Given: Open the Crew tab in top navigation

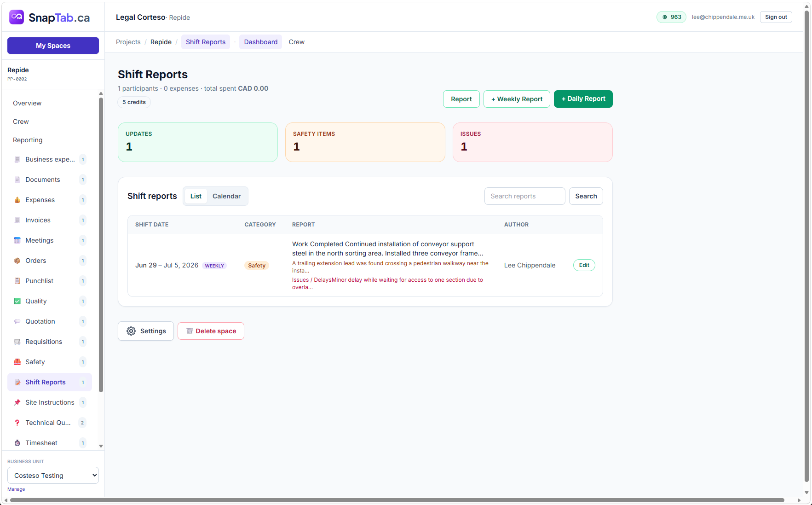Looking at the screenshot, I should (x=297, y=42).
